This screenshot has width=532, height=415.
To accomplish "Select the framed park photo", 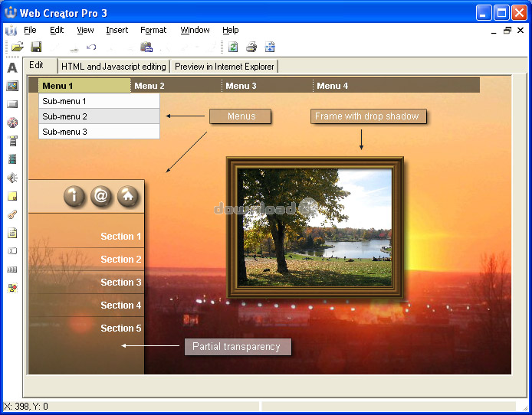I will pyautogui.click(x=315, y=227).
